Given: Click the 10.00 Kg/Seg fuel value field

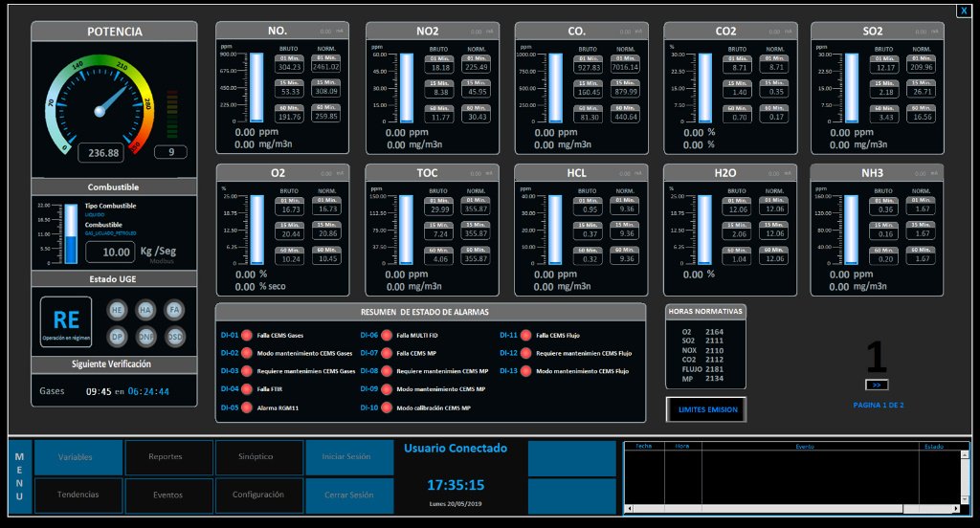Looking at the screenshot, I should tap(111, 252).
